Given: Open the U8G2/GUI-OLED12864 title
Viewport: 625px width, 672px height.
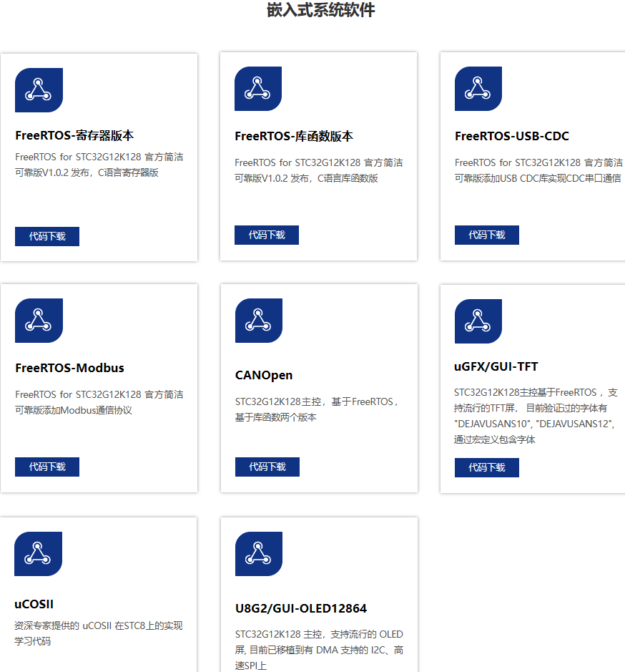Looking at the screenshot, I should point(301,608).
